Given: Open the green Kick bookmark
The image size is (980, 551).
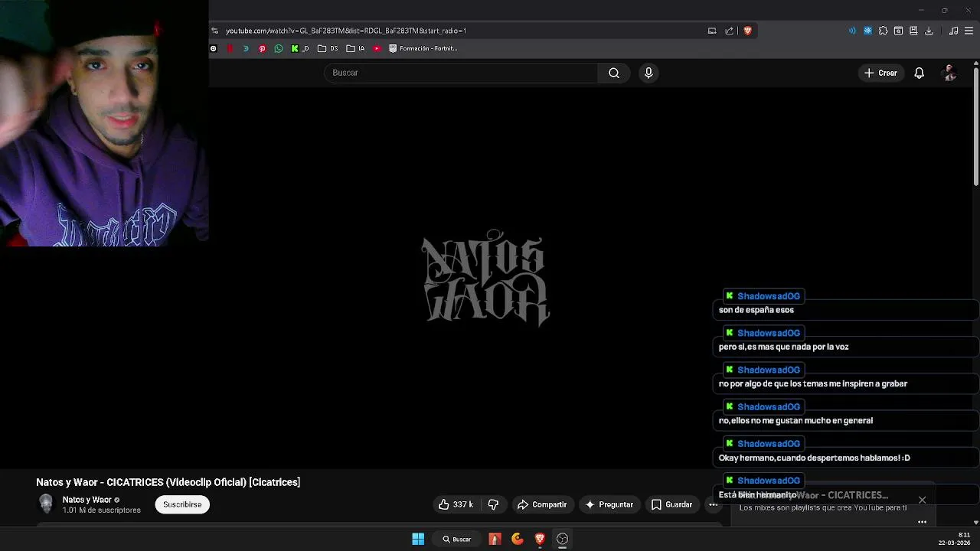Looking at the screenshot, I should 299,48.
